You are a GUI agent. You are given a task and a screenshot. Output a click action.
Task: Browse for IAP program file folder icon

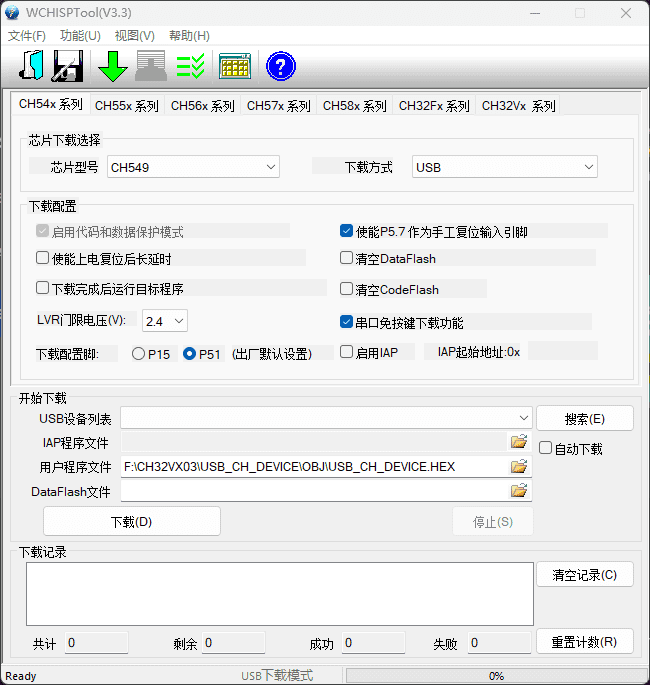pyautogui.click(x=519, y=442)
